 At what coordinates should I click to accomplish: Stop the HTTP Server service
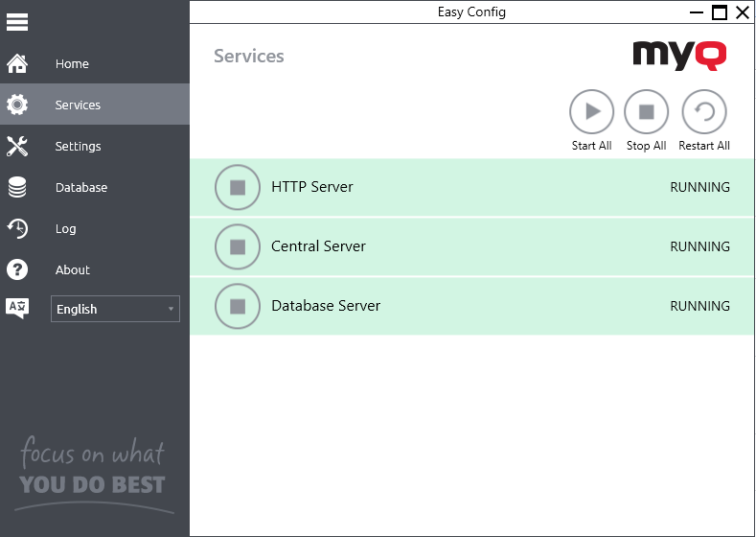(x=238, y=187)
